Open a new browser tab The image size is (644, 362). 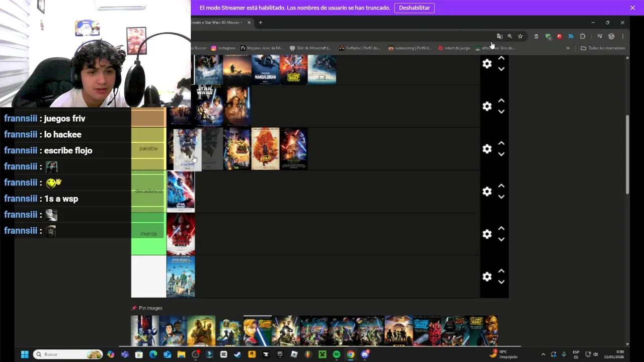coord(261,23)
